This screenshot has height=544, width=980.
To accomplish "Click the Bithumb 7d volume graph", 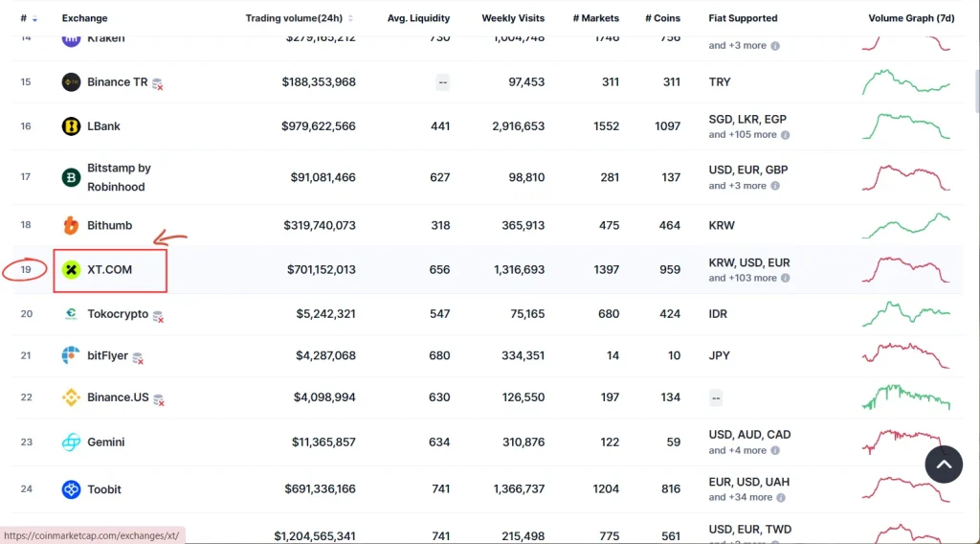I will click(x=906, y=226).
